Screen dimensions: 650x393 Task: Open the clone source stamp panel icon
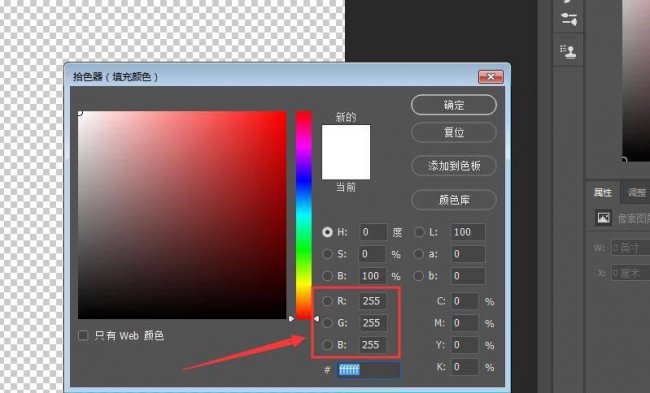[x=569, y=52]
